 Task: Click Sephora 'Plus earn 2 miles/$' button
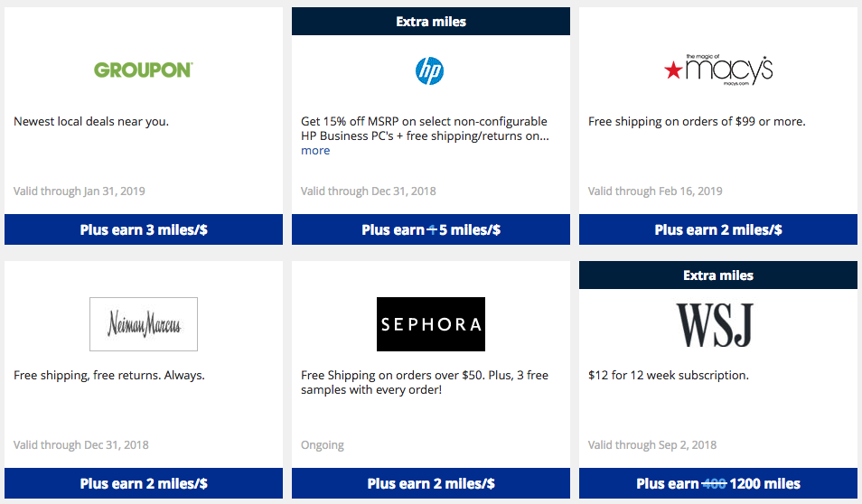[431, 483]
